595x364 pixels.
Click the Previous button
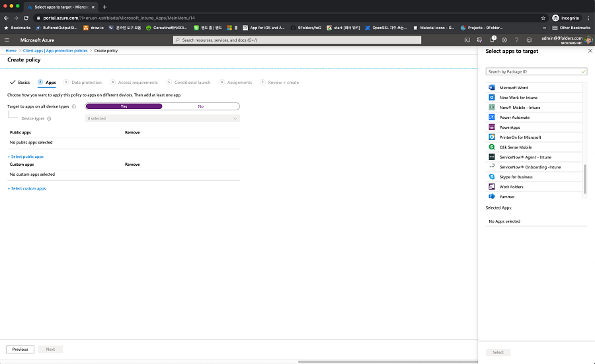pos(20,349)
